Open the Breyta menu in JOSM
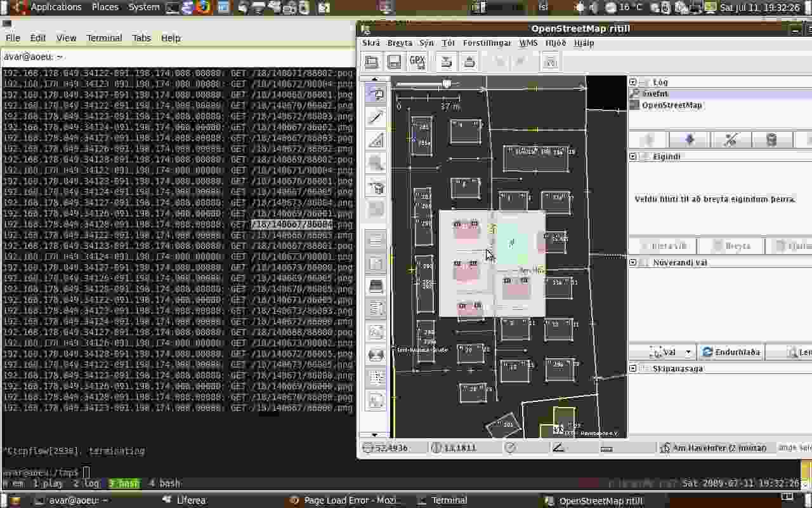This screenshot has height=508, width=812. click(x=400, y=43)
